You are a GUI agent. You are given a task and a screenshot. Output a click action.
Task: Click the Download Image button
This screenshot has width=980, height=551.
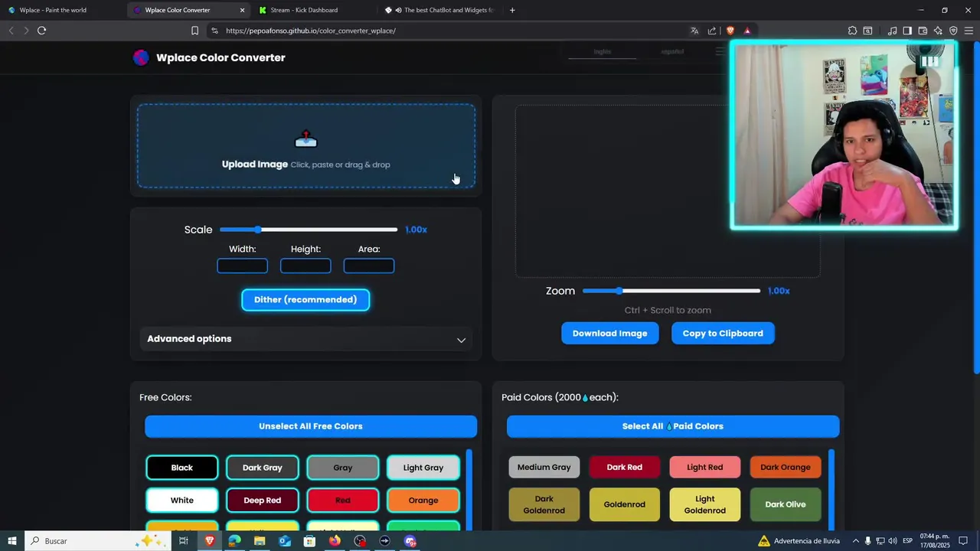[610, 334]
